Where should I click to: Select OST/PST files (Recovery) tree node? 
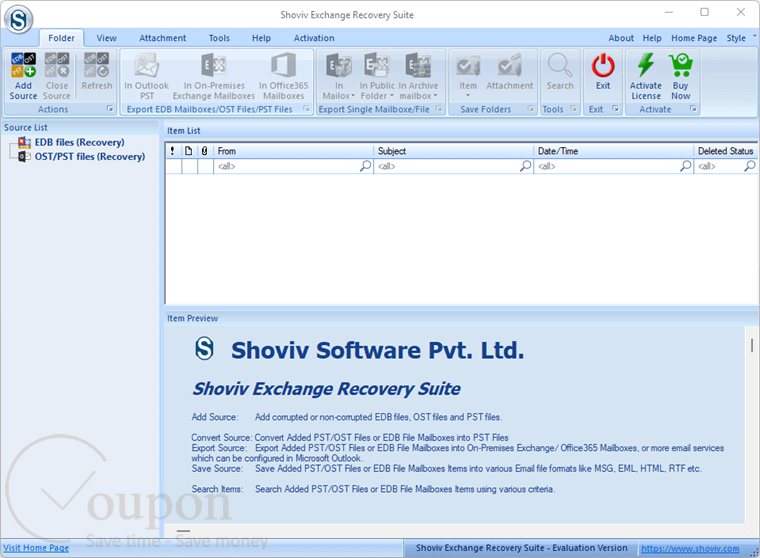(90, 157)
